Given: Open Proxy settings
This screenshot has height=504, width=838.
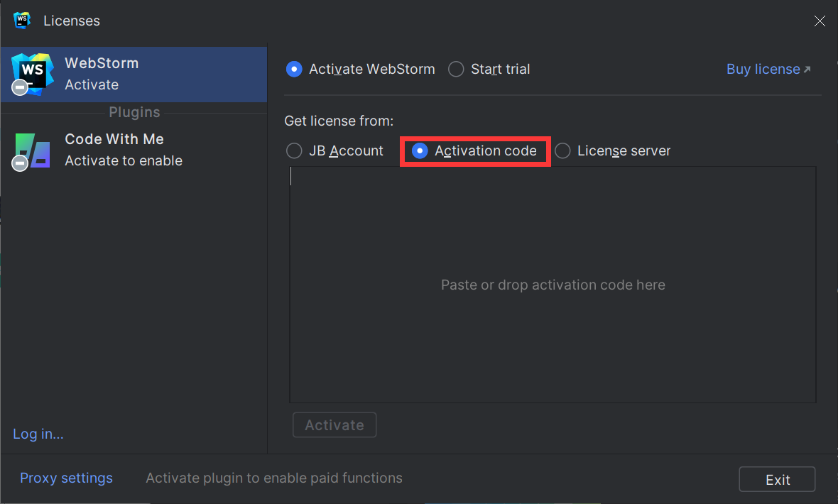Looking at the screenshot, I should click(66, 478).
